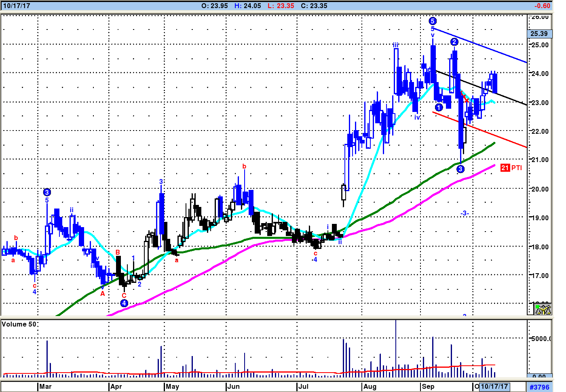Click the red 21 PTI indicator badge
The image size is (566, 392).
coord(511,168)
